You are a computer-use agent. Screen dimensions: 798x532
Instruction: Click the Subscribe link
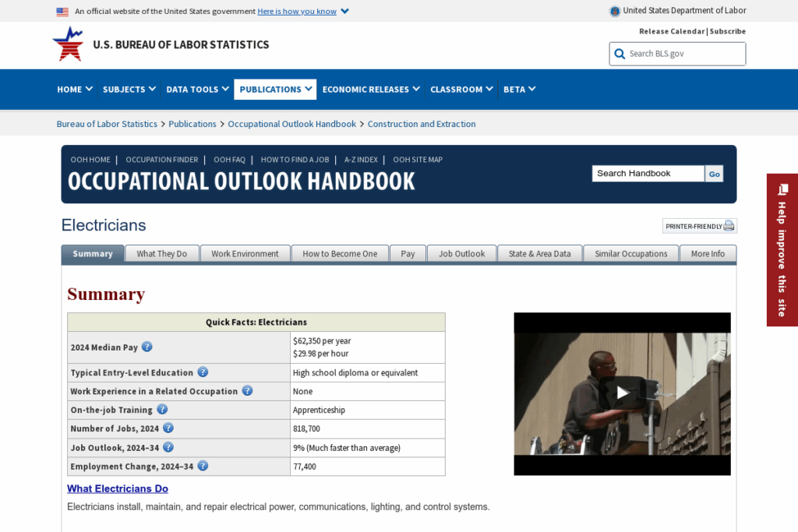coord(727,31)
